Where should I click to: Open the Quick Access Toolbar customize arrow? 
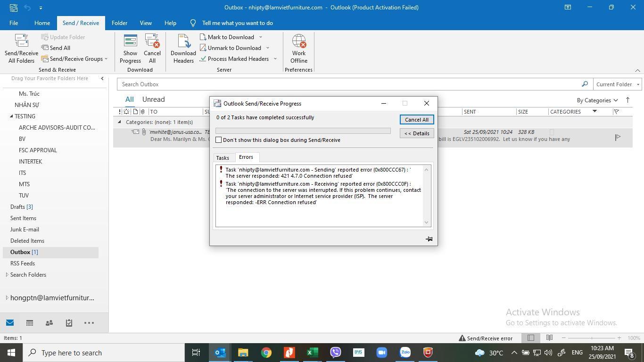click(x=41, y=8)
